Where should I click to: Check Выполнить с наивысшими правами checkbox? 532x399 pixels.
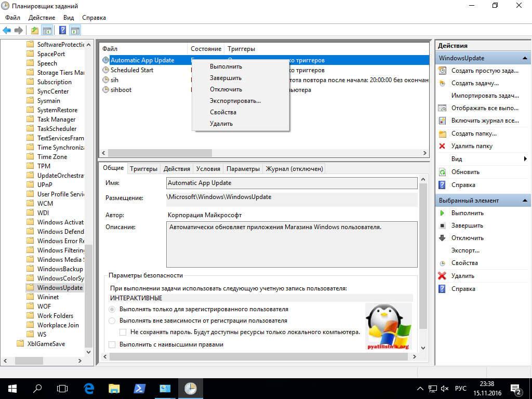112,345
